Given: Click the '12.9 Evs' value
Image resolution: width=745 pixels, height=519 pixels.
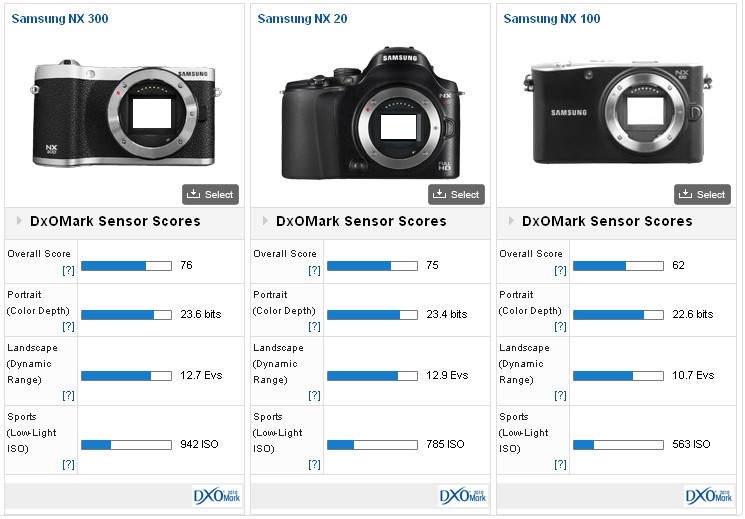Looking at the screenshot, I should coord(447,375).
